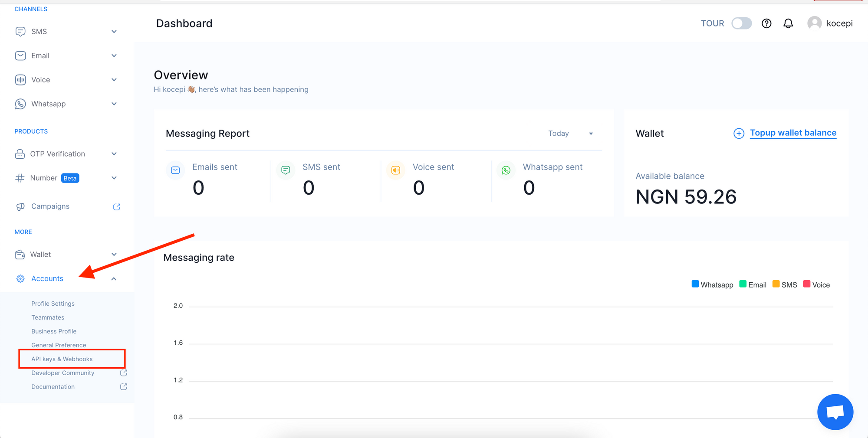Open the notifications bell icon
This screenshot has width=868, height=438.
pyautogui.click(x=788, y=23)
